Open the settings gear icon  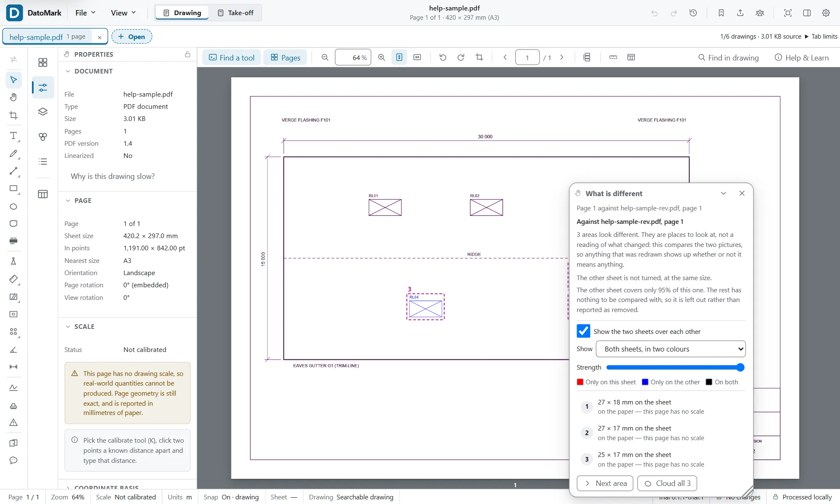pyautogui.click(x=826, y=13)
